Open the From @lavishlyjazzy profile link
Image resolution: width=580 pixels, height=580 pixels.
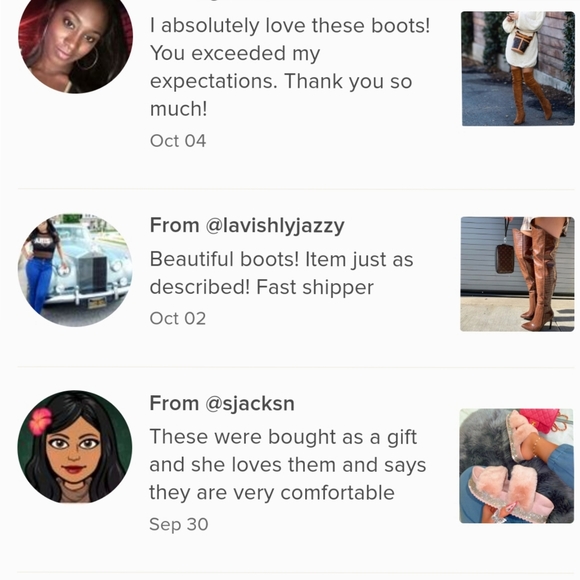click(247, 225)
